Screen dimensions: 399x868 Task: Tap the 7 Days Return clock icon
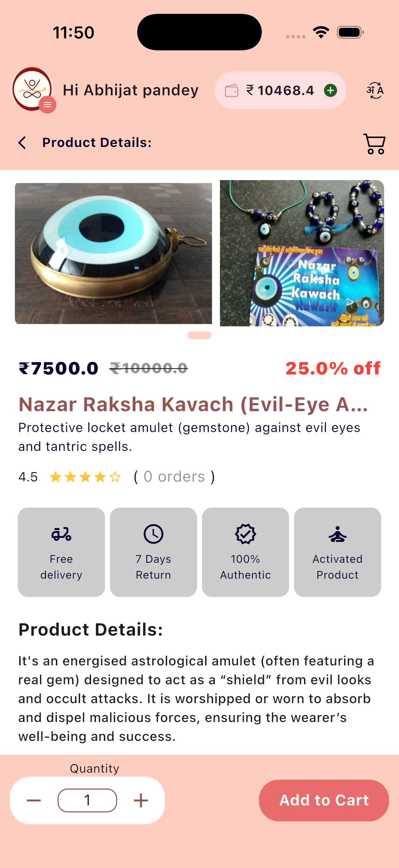(x=153, y=534)
